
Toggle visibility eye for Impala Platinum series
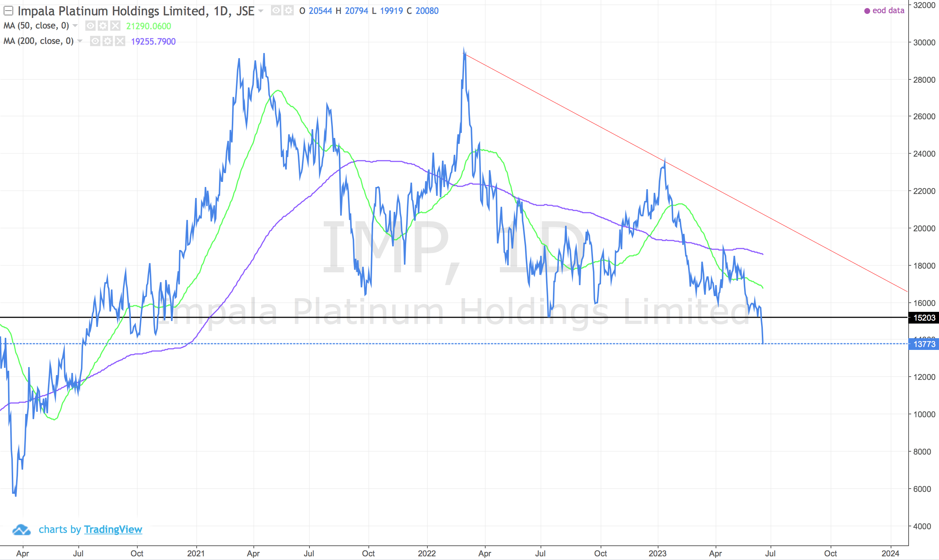coord(276,11)
